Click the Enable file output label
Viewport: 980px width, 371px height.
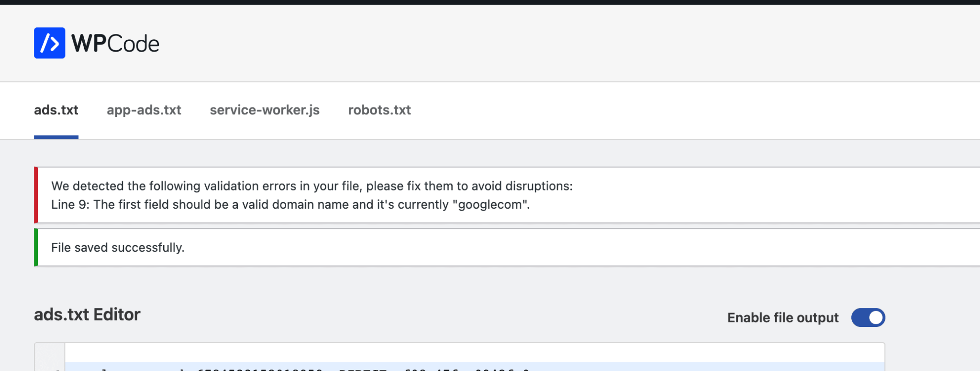(x=782, y=318)
